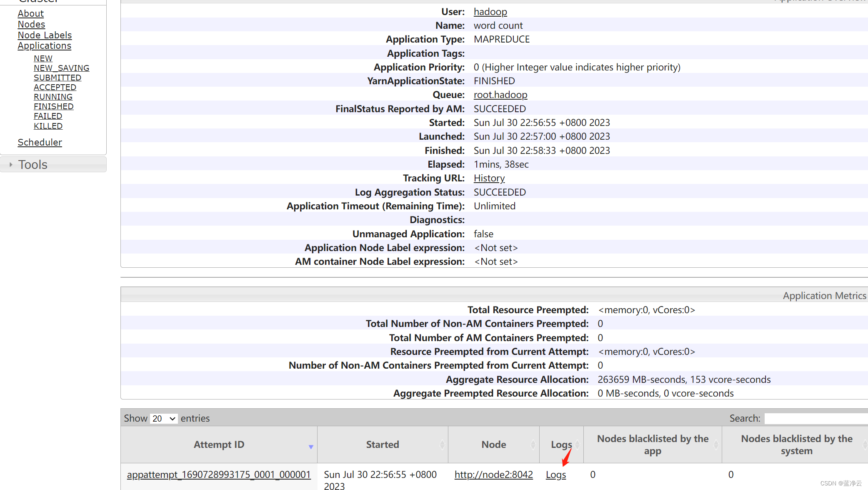
Task: Click the node2:8042 node link
Action: (x=494, y=475)
